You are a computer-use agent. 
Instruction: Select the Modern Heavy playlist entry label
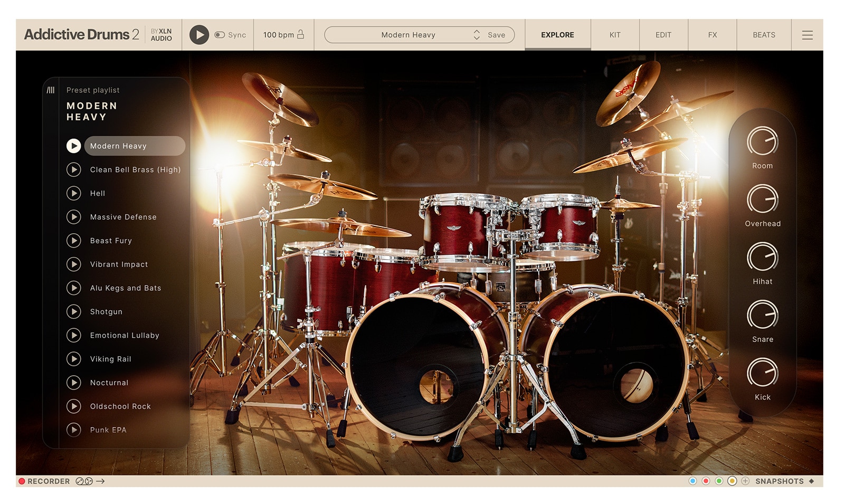point(135,146)
